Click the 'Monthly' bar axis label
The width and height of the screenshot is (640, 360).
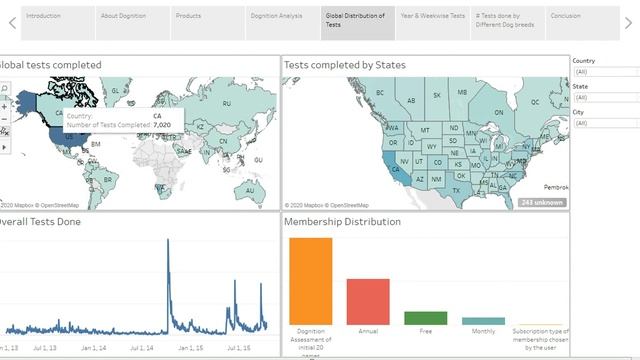click(x=483, y=331)
